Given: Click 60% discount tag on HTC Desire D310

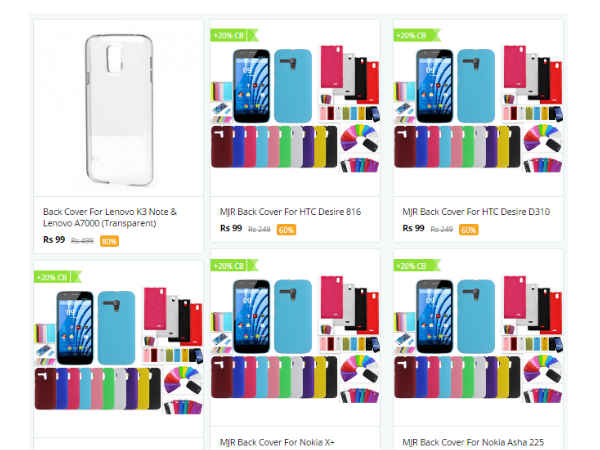Looking at the screenshot, I should 469,230.
